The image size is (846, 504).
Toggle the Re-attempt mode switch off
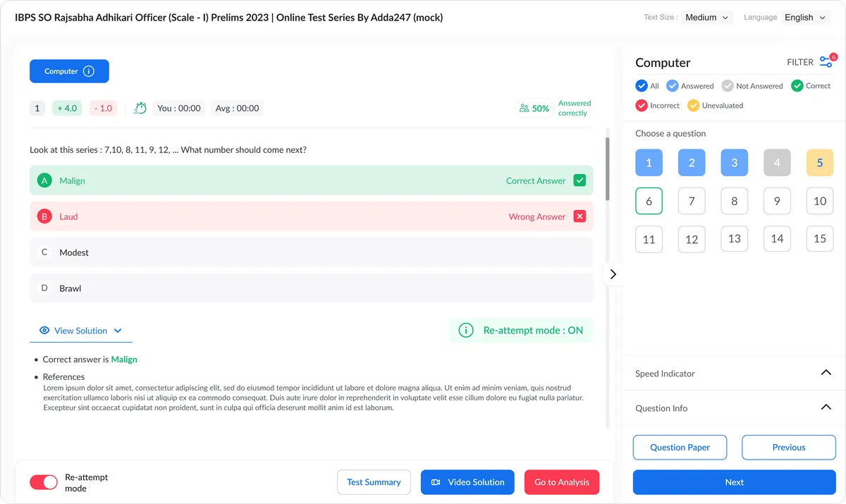44,482
